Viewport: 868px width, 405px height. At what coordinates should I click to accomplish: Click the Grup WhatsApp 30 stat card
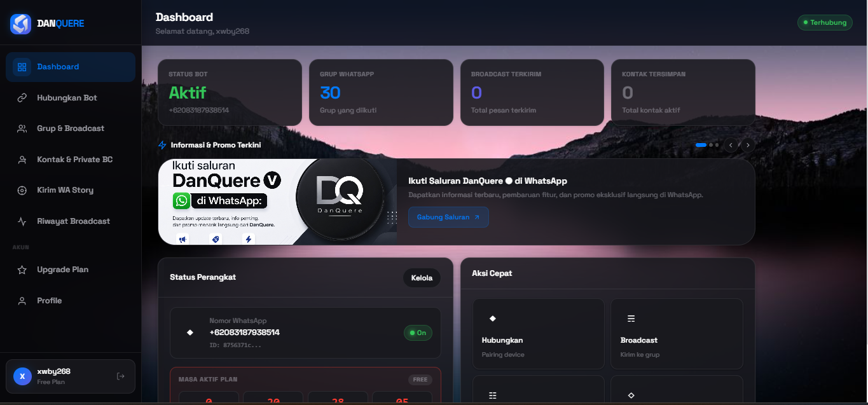pos(381,92)
